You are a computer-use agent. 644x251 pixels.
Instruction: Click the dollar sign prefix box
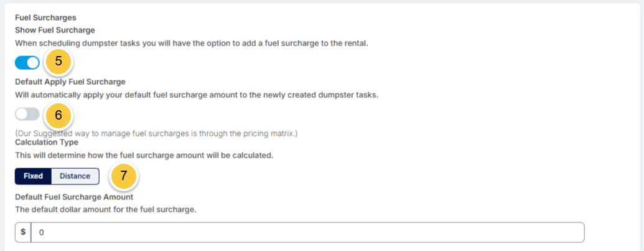23,232
